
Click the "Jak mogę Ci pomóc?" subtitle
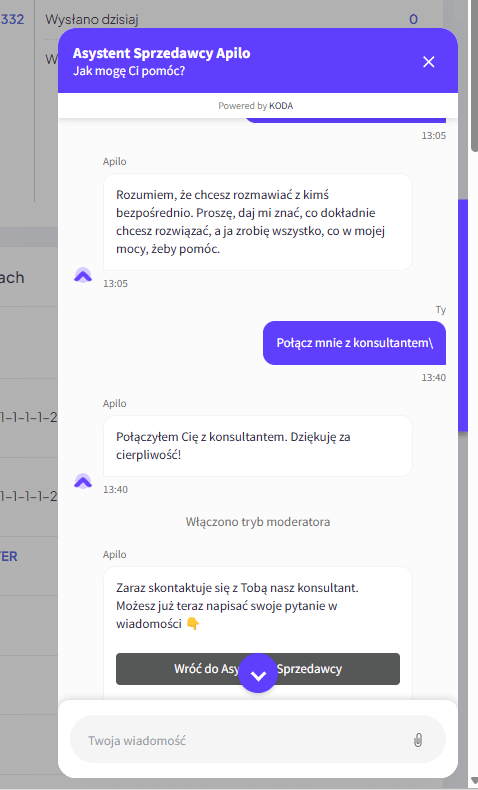pyautogui.click(x=129, y=71)
